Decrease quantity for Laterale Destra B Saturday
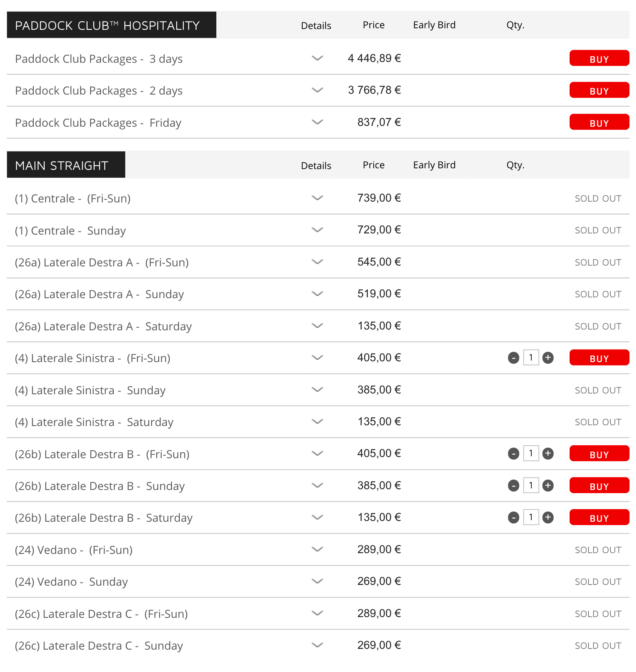Viewport: 636px width, 672px height. 513,517
